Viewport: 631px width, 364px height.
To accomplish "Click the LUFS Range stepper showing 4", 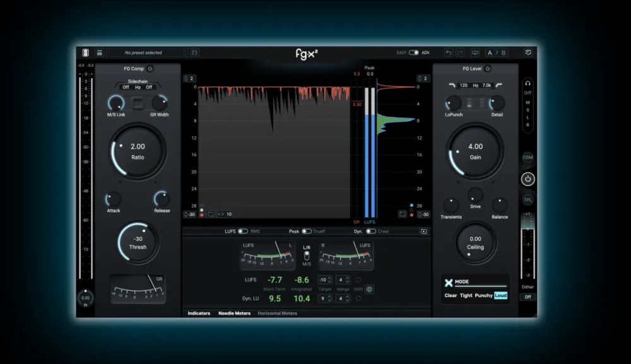I will point(343,280).
